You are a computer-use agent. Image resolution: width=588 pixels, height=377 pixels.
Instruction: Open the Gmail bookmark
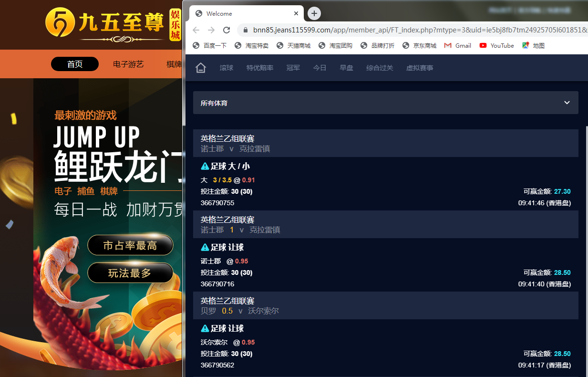[x=458, y=46]
